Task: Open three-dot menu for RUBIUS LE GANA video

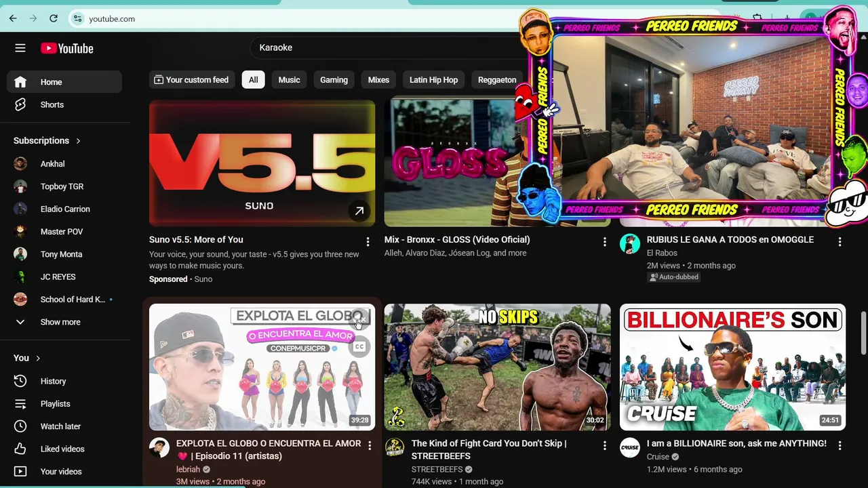Action: click(840, 242)
